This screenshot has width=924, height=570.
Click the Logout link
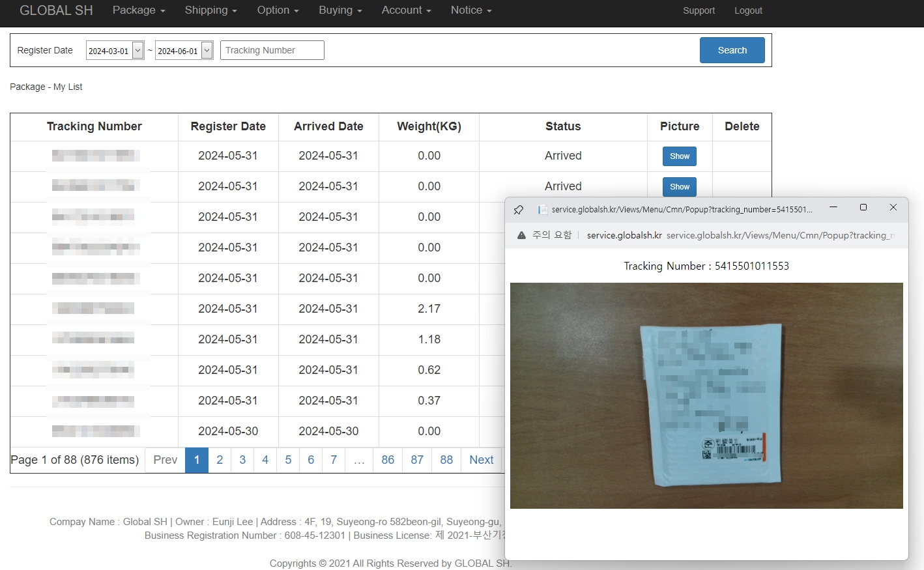[x=748, y=10]
